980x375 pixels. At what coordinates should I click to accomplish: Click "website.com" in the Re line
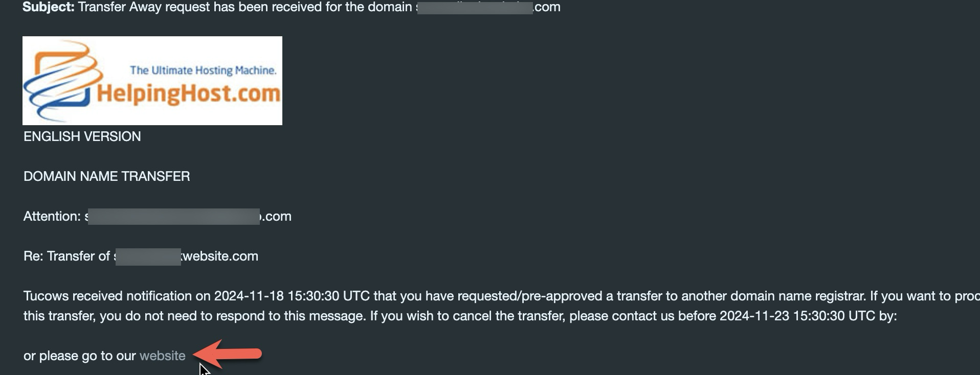(x=220, y=256)
